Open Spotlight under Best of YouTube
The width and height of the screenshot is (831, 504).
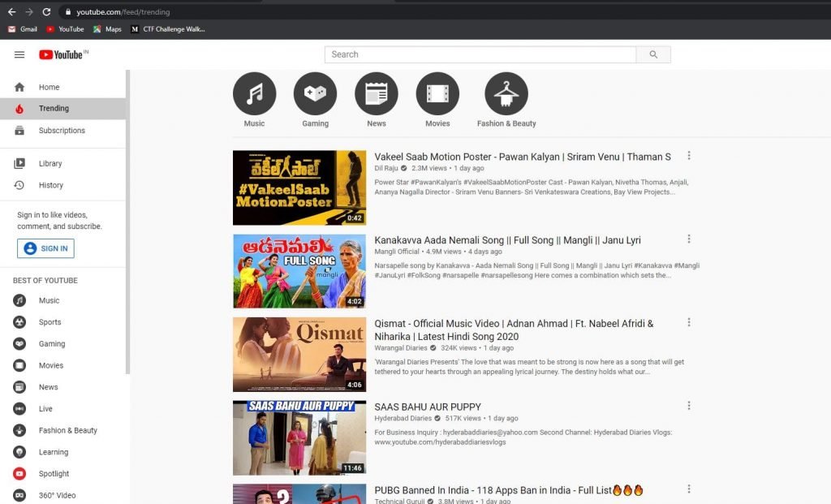63,474
